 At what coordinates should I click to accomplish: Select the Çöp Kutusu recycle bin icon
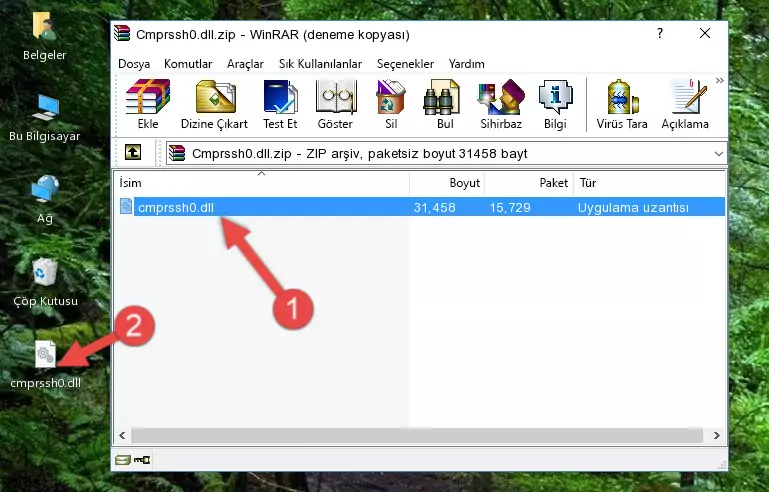tap(45, 282)
